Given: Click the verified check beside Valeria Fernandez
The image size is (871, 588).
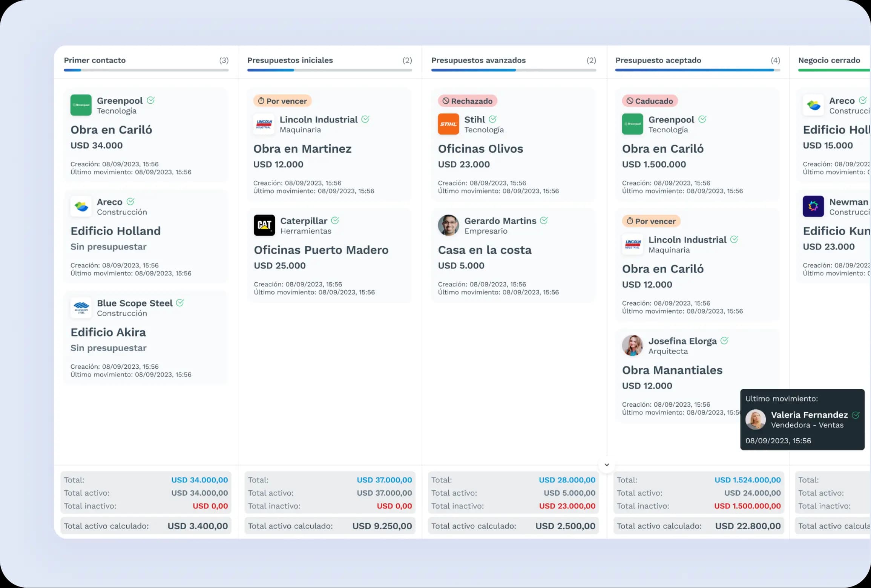Looking at the screenshot, I should pyautogui.click(x=856, y=415).
